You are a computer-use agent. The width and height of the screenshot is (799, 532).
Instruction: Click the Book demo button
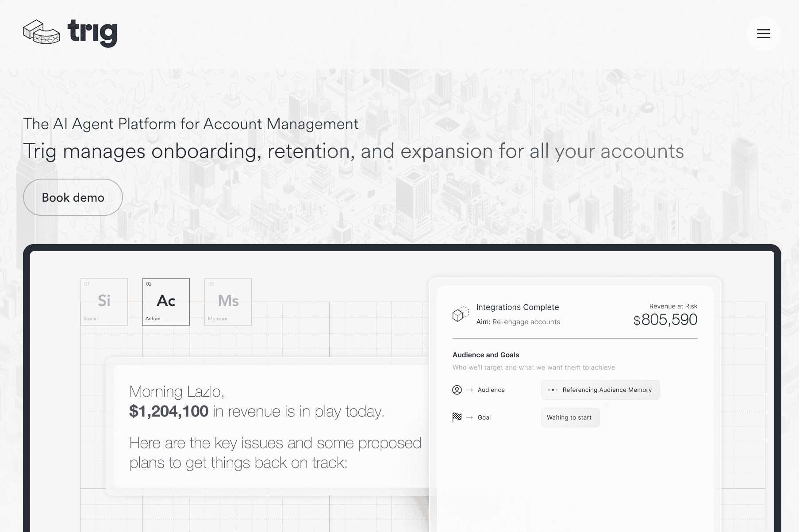[x=73, y=197]
